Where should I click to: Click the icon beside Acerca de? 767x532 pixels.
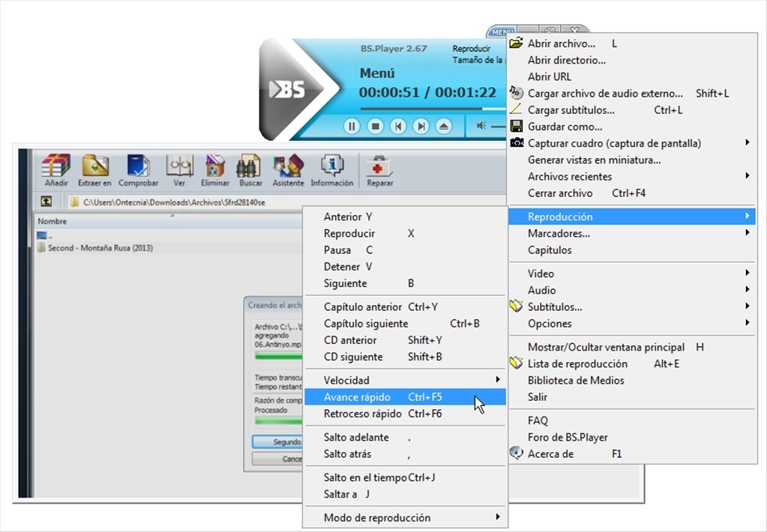[x=516, y=453]
